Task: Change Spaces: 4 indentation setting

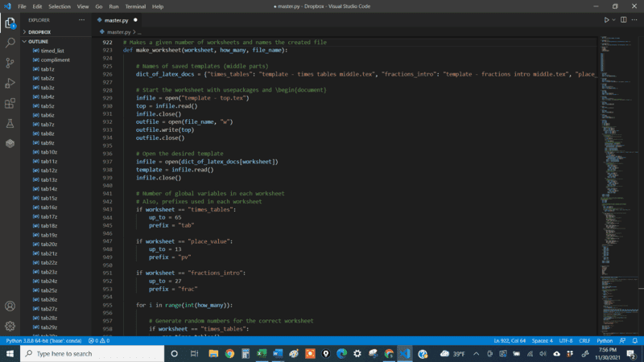Action: click(x=541, y=340)
